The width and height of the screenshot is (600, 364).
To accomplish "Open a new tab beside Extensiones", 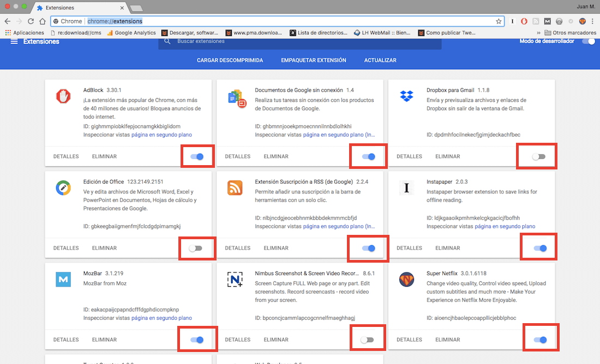I will tap(136, 8).
